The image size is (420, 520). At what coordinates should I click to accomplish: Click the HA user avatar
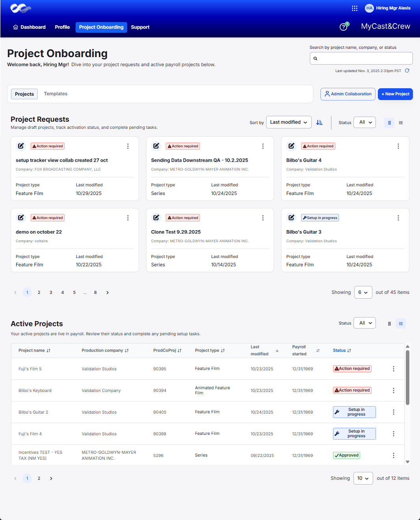[369, 8]
